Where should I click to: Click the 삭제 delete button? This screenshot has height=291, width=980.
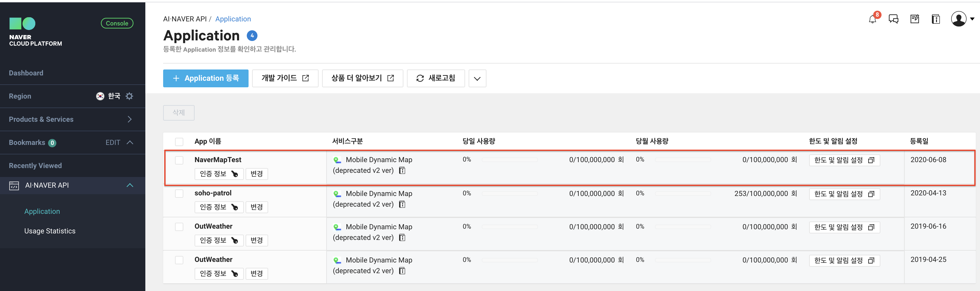[x=179, y=113]
